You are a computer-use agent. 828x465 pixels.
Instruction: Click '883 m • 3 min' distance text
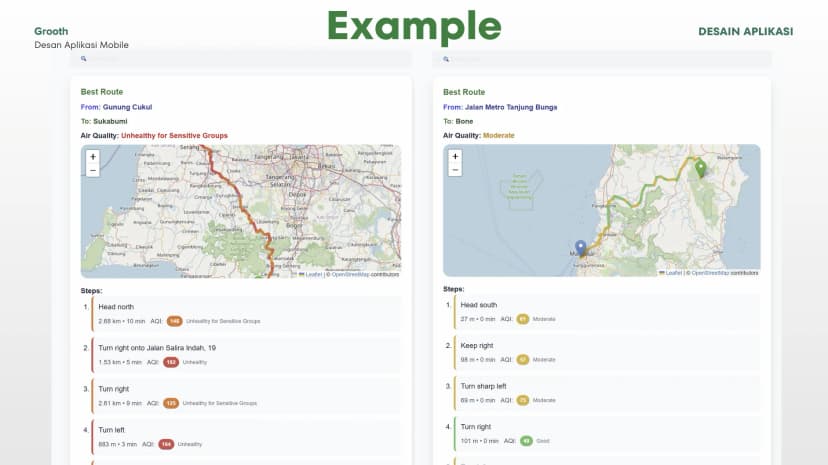pos(117,444)
